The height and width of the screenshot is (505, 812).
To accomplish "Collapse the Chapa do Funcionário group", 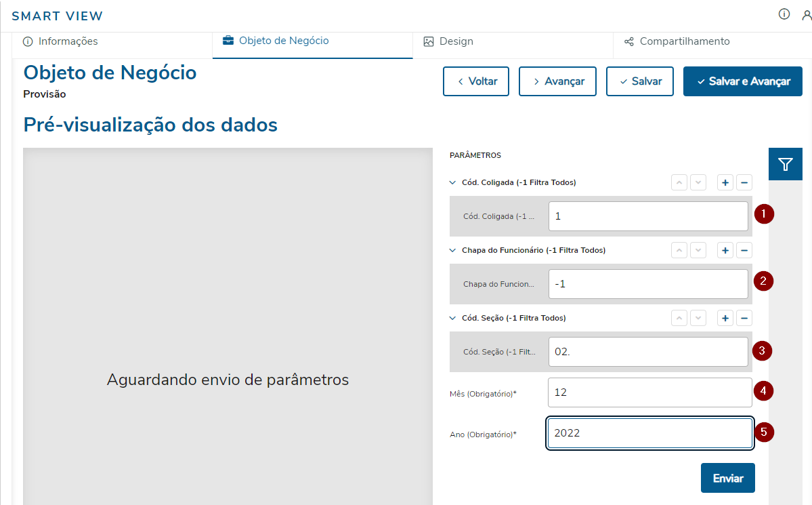I will (453, 250).
